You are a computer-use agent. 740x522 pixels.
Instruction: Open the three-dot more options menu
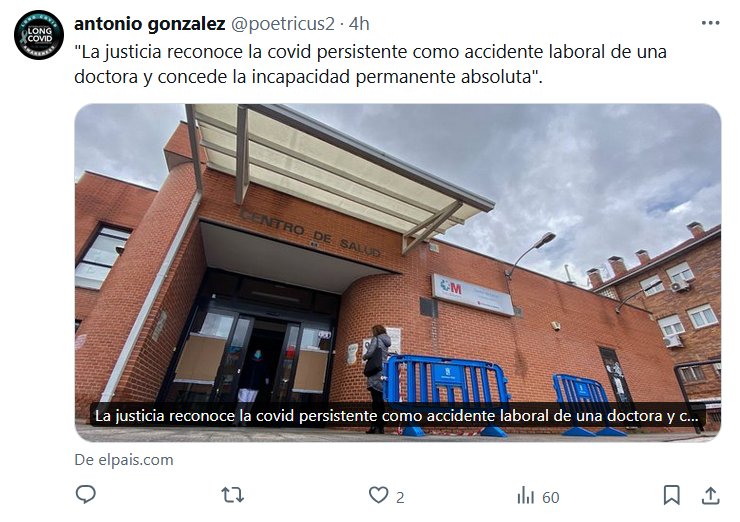pos(710,23)
